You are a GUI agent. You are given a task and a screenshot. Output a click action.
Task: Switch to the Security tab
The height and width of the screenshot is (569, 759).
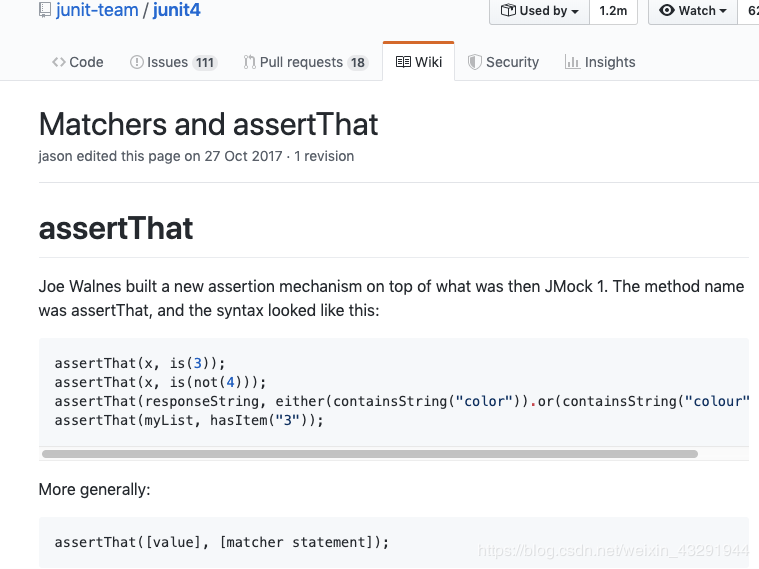(503, 62)
